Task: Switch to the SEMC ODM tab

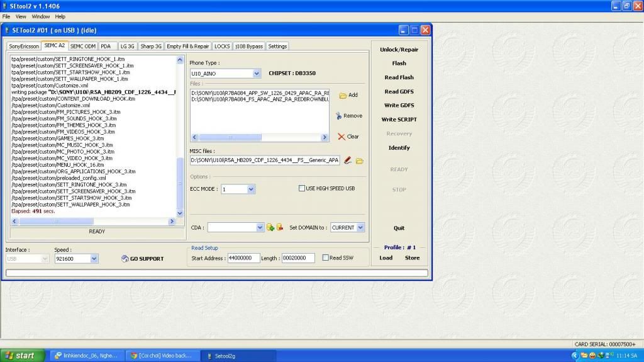Action: (82, 47)
